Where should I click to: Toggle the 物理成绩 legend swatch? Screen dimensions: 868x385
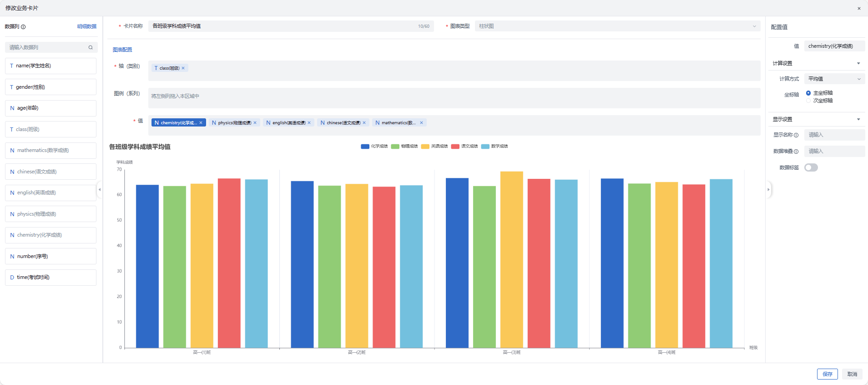[x=395, y=147]
